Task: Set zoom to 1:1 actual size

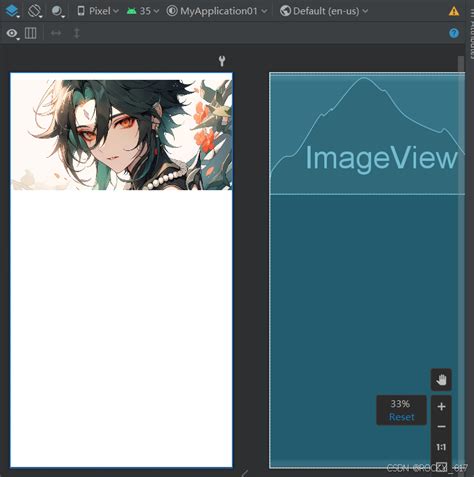Action: point(441,447)
